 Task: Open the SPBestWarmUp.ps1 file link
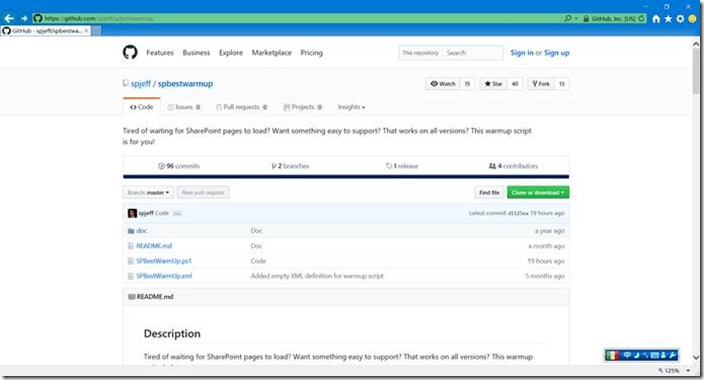click(164, 261)
